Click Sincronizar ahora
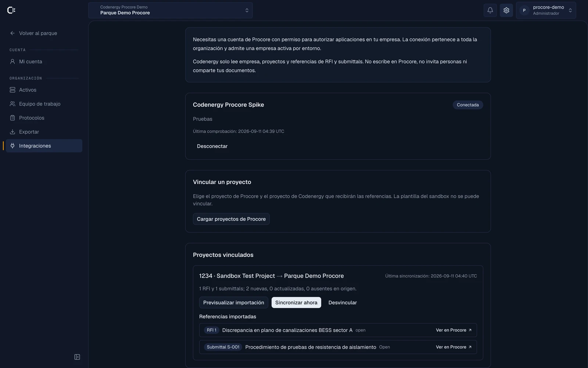Viewport: 588px width, 368px height. click(x=296, y=302)
